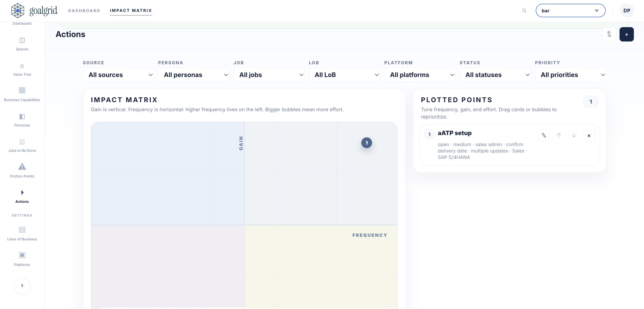The image size is (644, 309).
Task: Open the All jobs dropdown
Action: click(269, 75)
